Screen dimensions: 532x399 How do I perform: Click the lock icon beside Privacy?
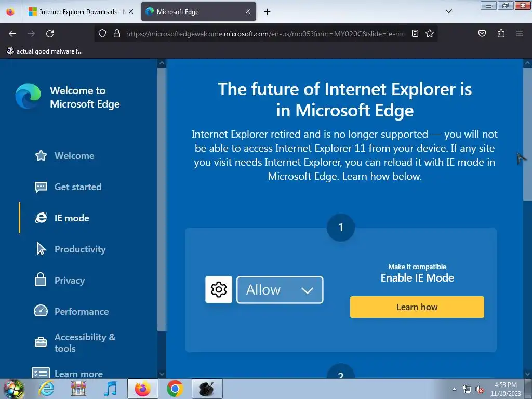coord(41,279)
